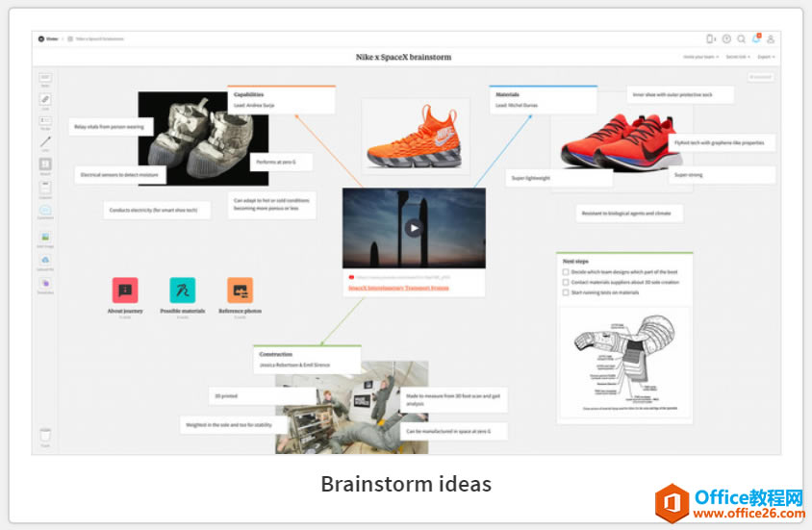Viewport: 812px width, 530px height.
Task: Select the spacesuit glove diagram image
Action: pyautogui.click(x=624, y=363)
